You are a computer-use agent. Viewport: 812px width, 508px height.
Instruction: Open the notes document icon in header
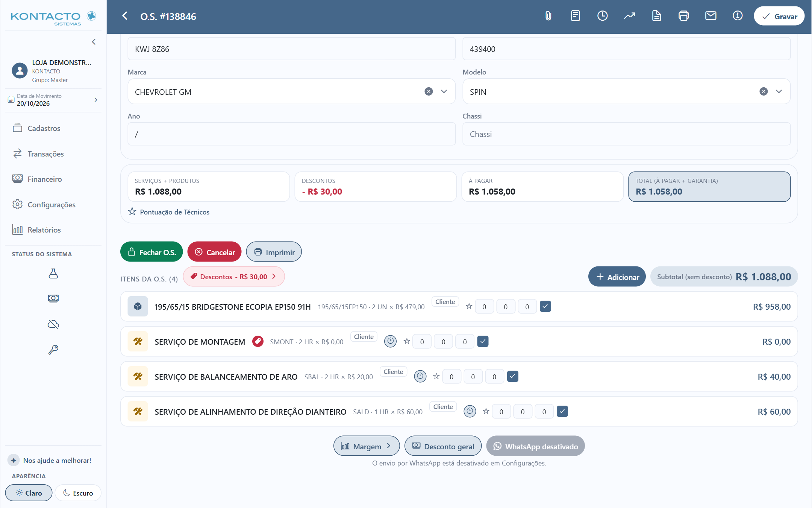[x=576, y=16]
